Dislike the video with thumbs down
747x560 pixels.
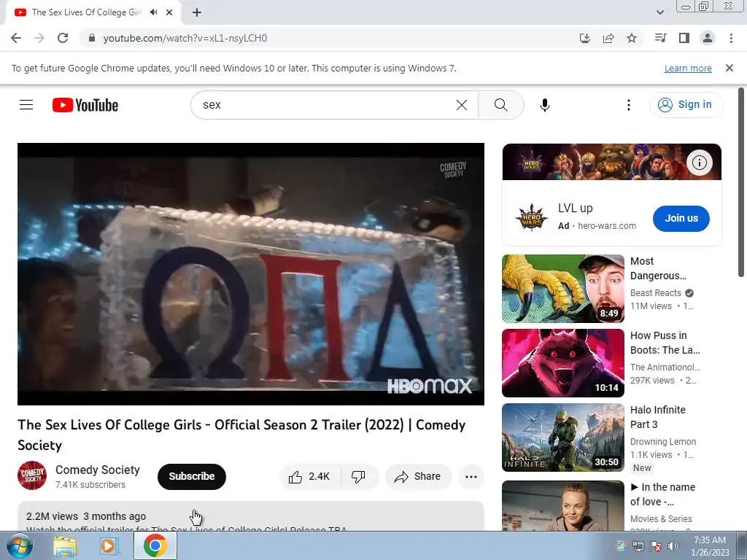point(359,476)
